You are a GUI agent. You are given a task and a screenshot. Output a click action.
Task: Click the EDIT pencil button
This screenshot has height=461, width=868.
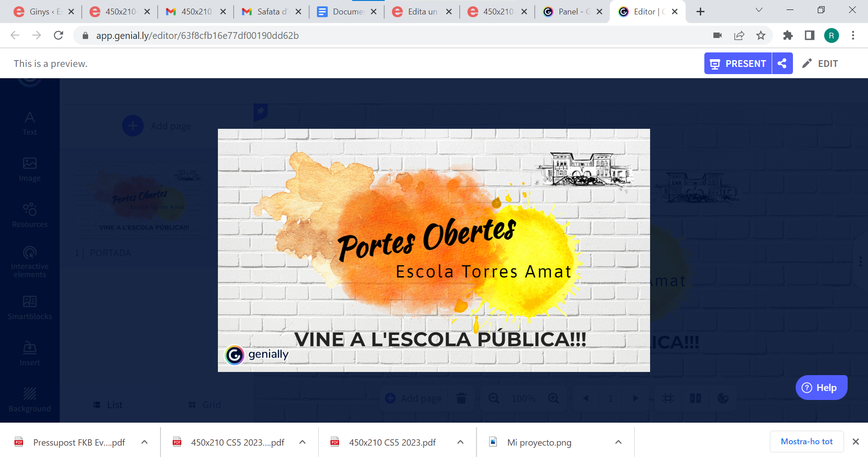coord(820,64)
